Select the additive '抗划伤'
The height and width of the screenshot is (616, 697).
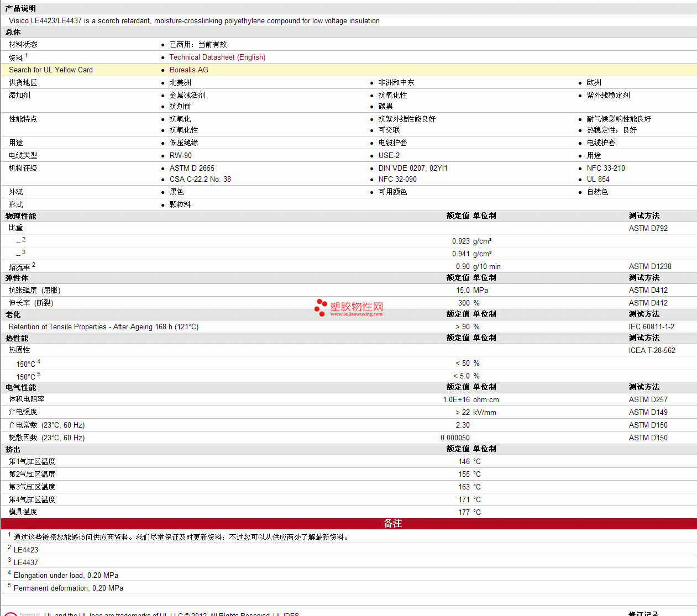180,107
